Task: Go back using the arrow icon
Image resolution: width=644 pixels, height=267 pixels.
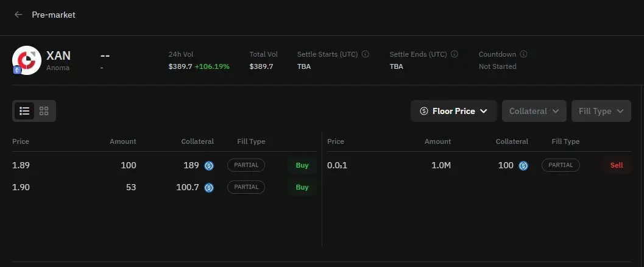Action: point(18,15)
